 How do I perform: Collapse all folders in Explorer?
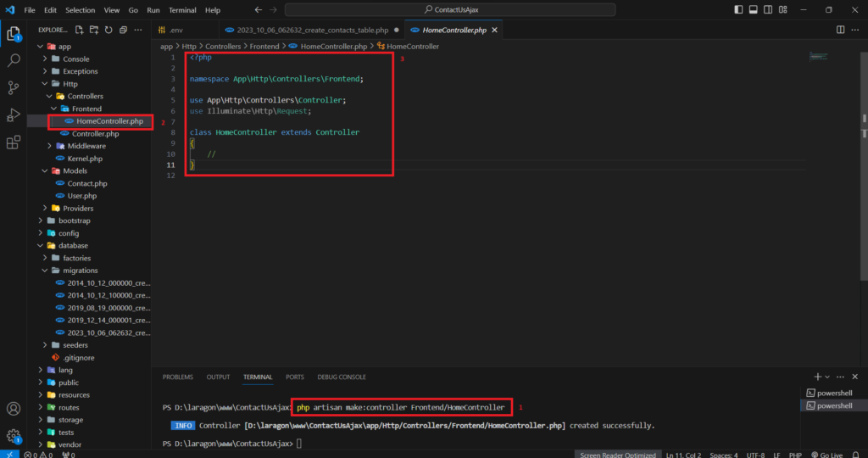pos(123,30)
